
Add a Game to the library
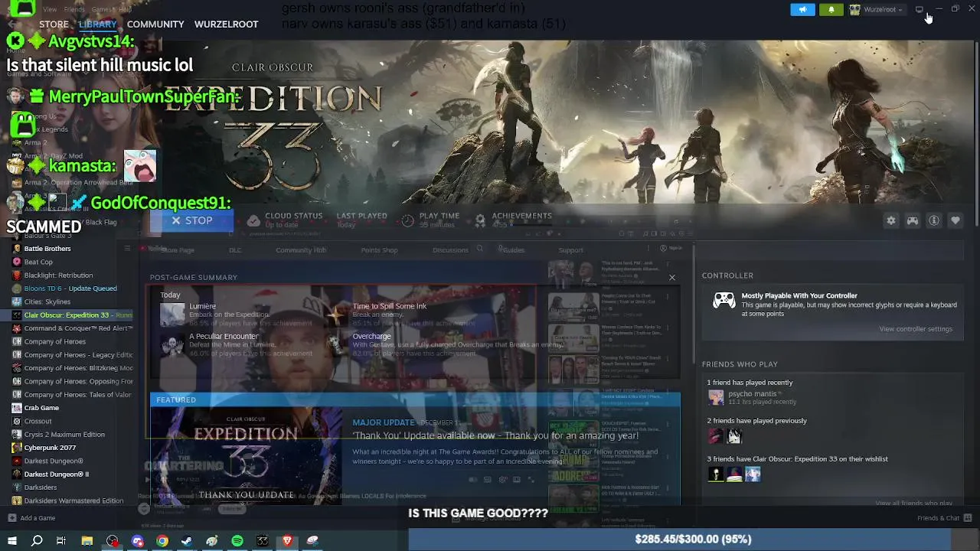click(31, 518)
